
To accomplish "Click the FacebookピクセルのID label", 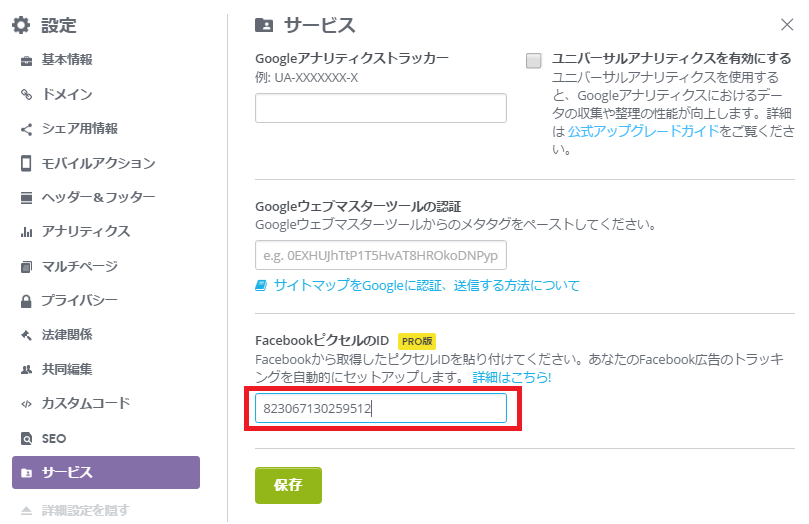I will [x=322, y=340].
